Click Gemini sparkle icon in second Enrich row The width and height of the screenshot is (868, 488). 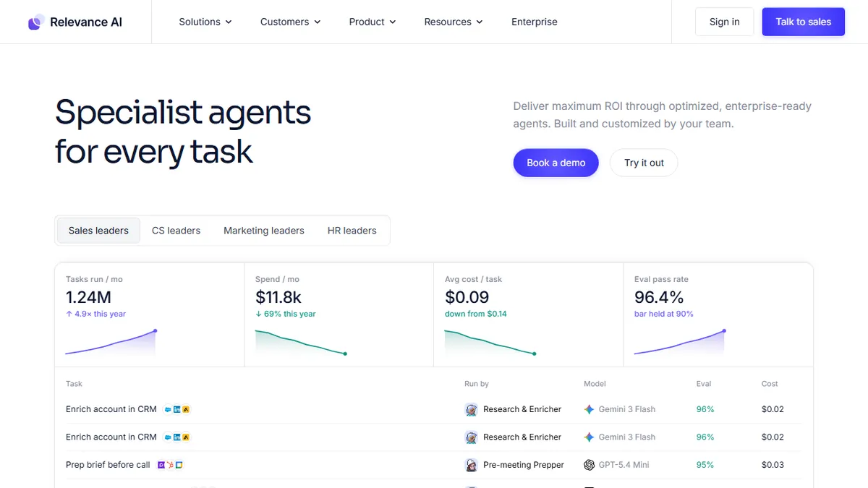pos(589,437)
